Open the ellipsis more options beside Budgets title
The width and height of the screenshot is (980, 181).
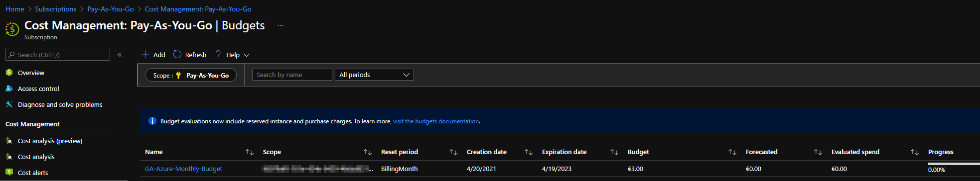[x=280, y=25]
